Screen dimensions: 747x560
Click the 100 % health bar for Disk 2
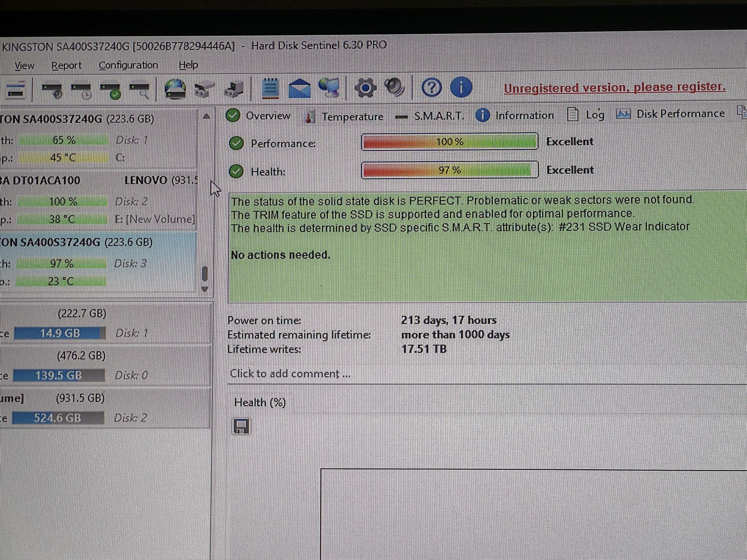tap(63, 202)
